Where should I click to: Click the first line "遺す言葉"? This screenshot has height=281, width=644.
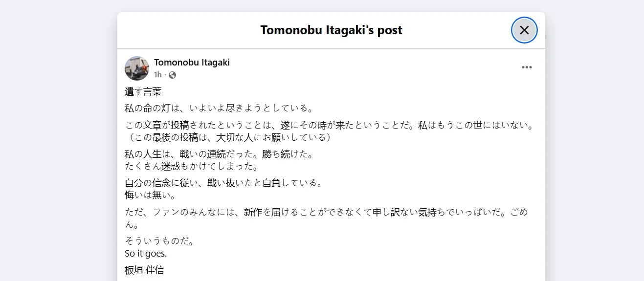pyautogui.click(x=143, y=91)
